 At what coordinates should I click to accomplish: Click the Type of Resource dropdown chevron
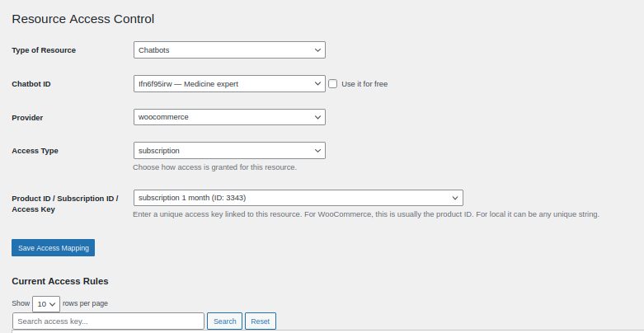pyautogui.click(x=317, y=50)
